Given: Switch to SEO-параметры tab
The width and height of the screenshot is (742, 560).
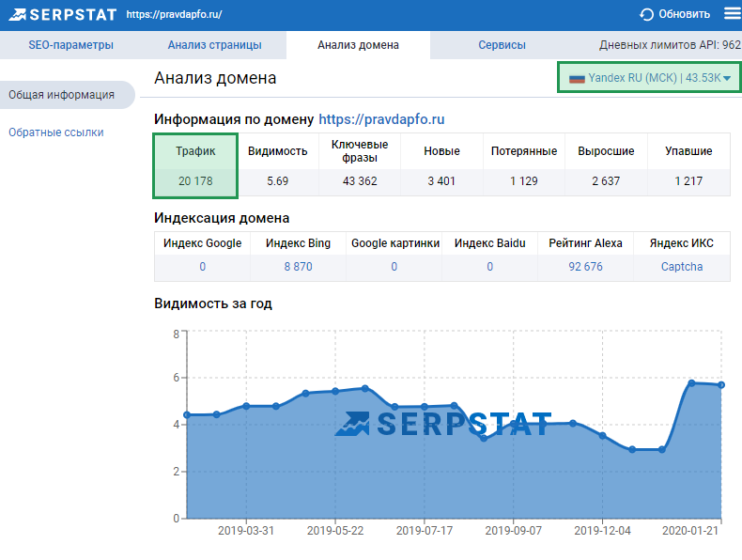Looking at the screenshot, I should tap(71, 45).
